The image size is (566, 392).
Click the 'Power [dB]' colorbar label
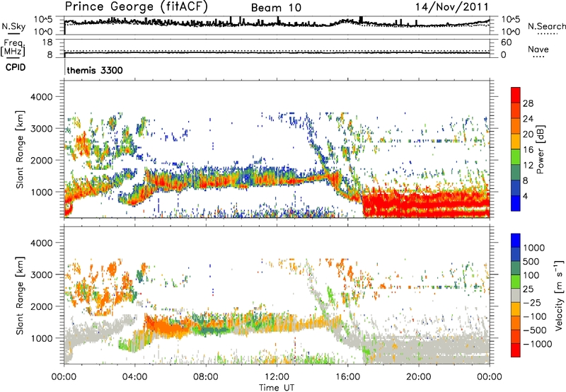click(541, 149)
